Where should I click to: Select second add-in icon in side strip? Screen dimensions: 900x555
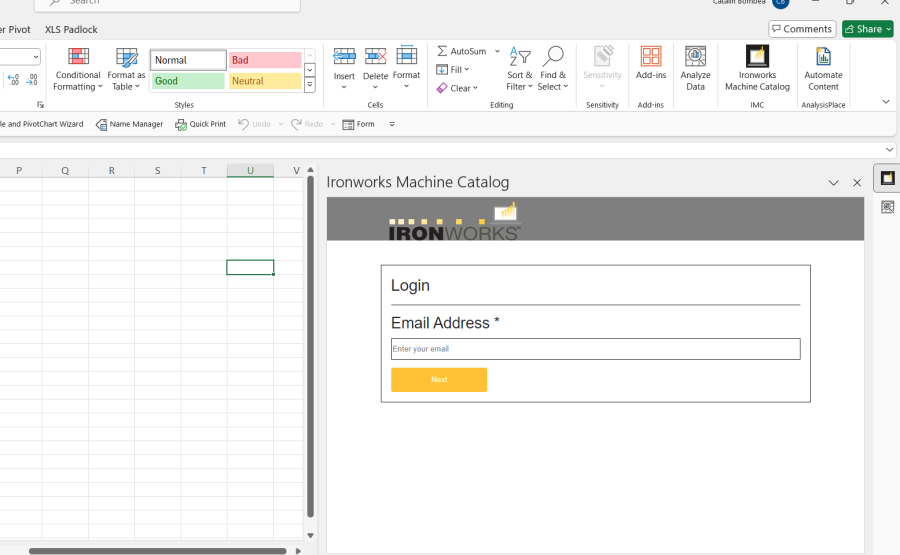coord(887,207)
